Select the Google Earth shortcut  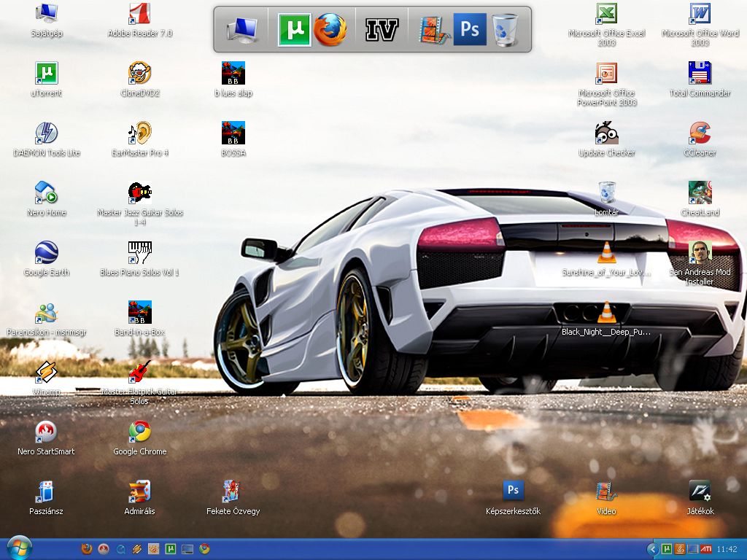coord(47,259)
